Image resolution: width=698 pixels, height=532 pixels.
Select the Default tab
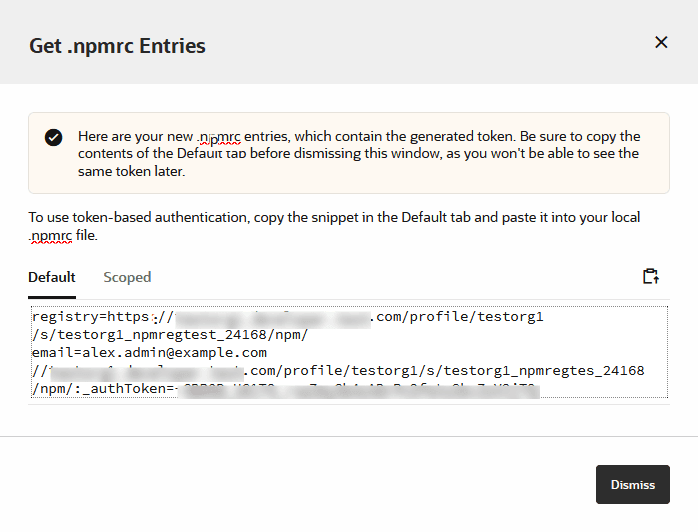(x=52, y=277)
